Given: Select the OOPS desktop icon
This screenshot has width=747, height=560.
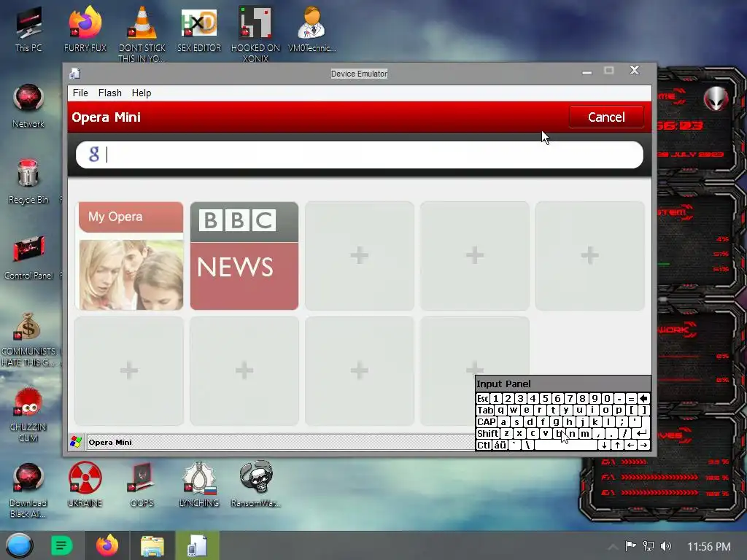Looking at the screenshot, I should click(x=142, y=484).
